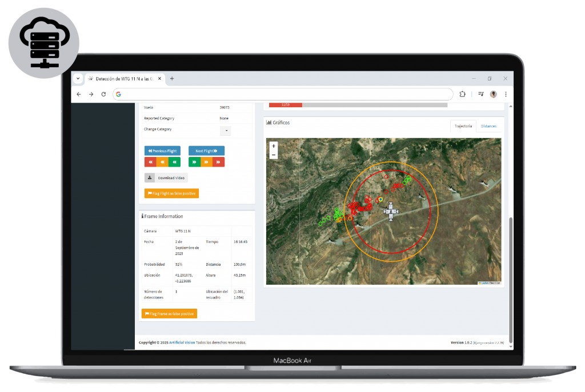585x392 pixels.
Task: Click the green rewind button
Action: (x=175, y=162)
